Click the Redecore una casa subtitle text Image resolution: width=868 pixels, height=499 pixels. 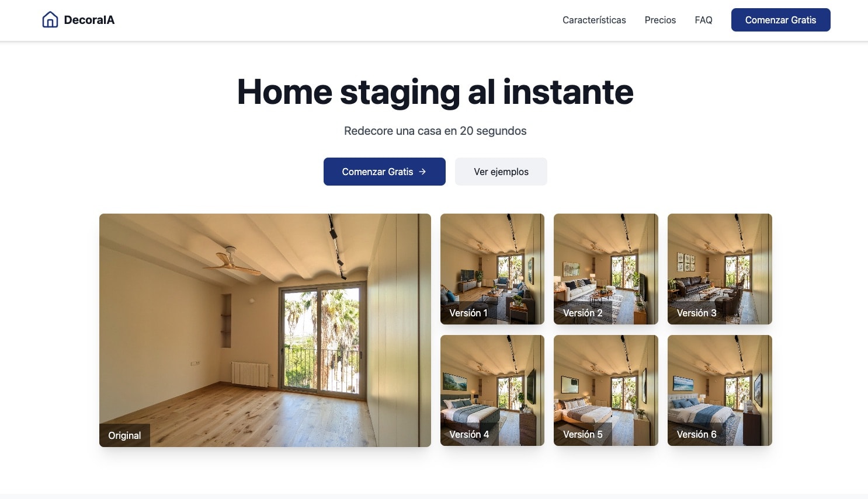click(x=435, y=131)
